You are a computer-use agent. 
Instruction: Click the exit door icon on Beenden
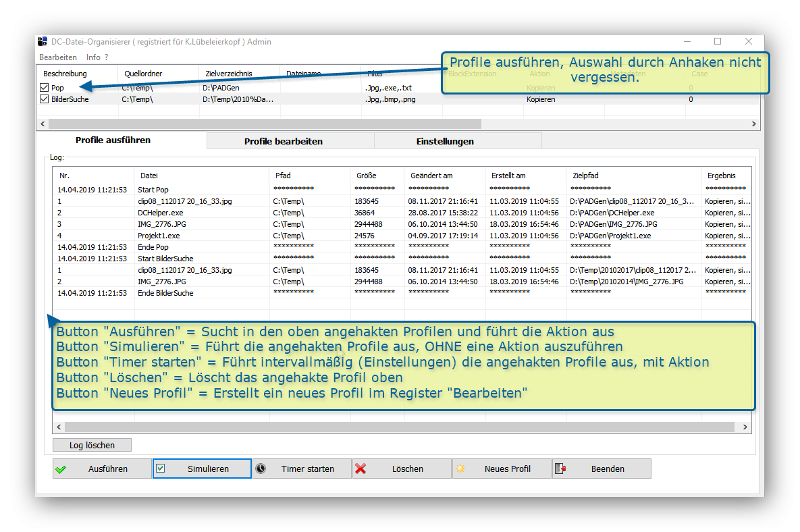560,469
